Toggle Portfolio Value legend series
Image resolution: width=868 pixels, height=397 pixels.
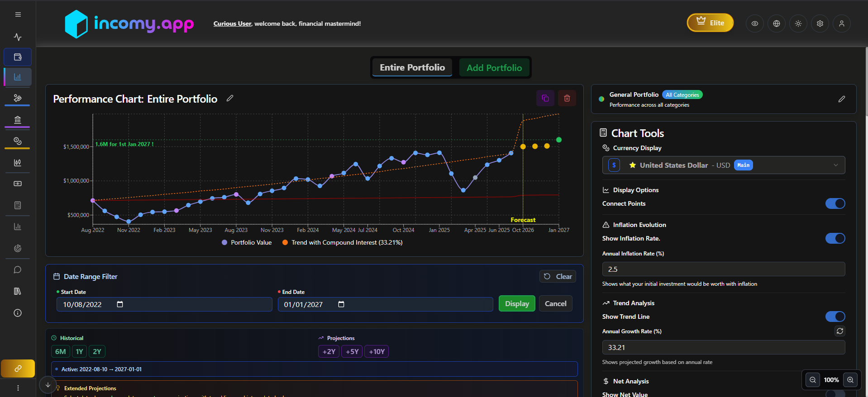pyautogui.click(x=247, y=242)
